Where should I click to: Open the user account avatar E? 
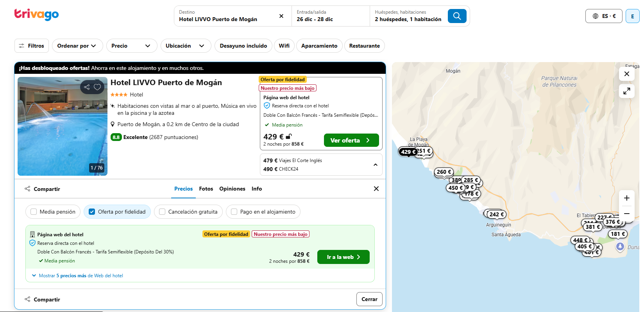tap(632, 16)
